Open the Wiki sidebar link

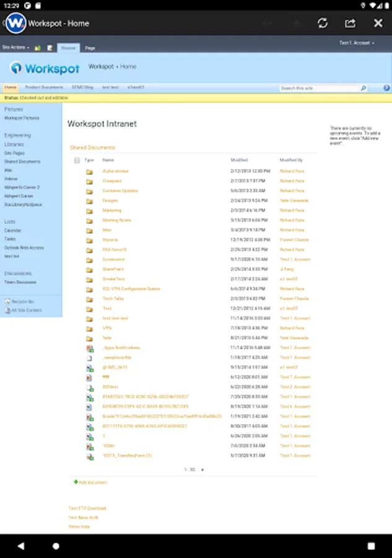8,170
